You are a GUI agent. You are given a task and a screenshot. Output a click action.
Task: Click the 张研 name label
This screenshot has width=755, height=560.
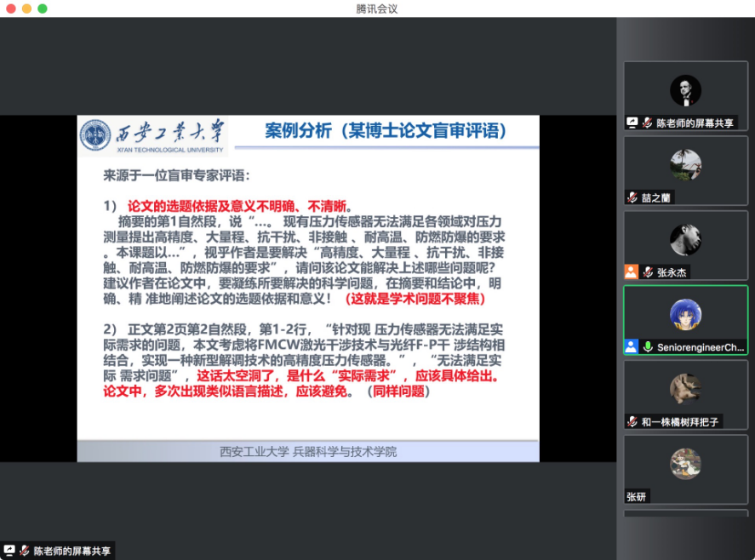tap(637, 496)
